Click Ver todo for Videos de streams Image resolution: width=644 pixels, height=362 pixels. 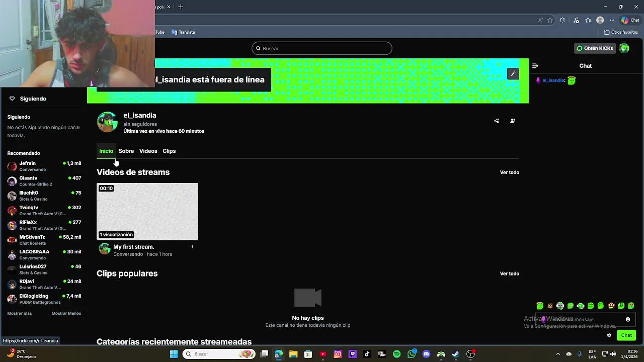coord(510,172)
